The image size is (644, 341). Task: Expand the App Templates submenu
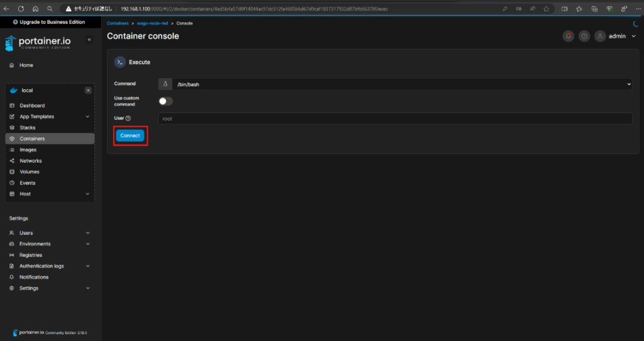pyautogui.click(x=87, y=117)
